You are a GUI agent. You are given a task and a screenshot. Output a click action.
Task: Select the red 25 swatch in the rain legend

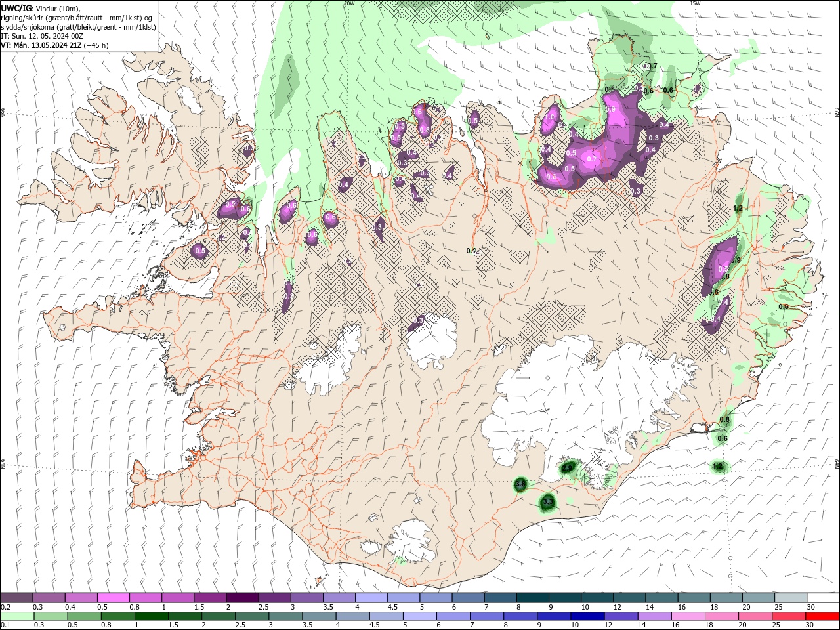[x=788, y=616]
